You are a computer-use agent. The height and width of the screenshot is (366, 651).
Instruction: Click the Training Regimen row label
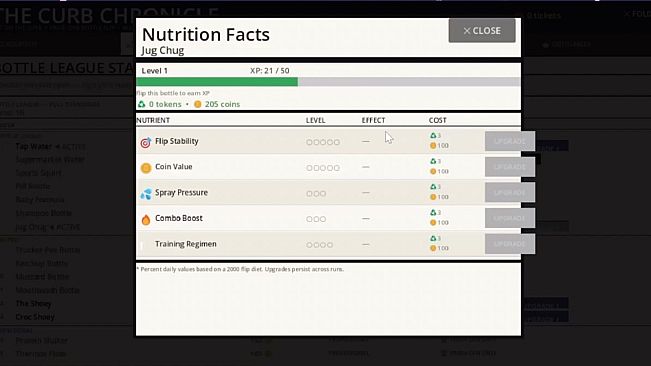(186, 244)
